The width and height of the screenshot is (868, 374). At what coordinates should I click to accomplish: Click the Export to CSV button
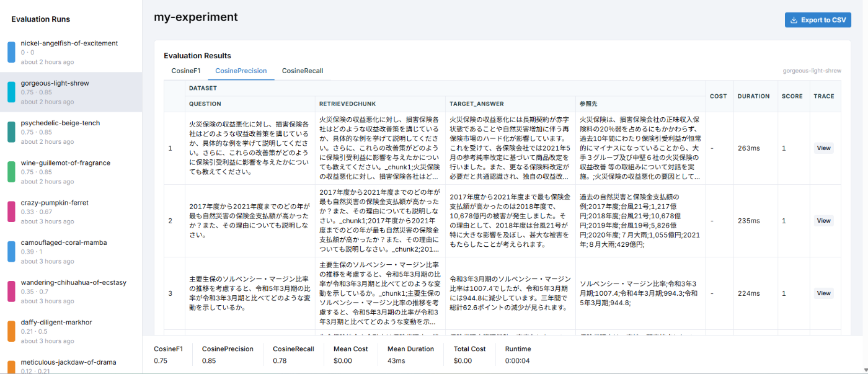(818, 20)
